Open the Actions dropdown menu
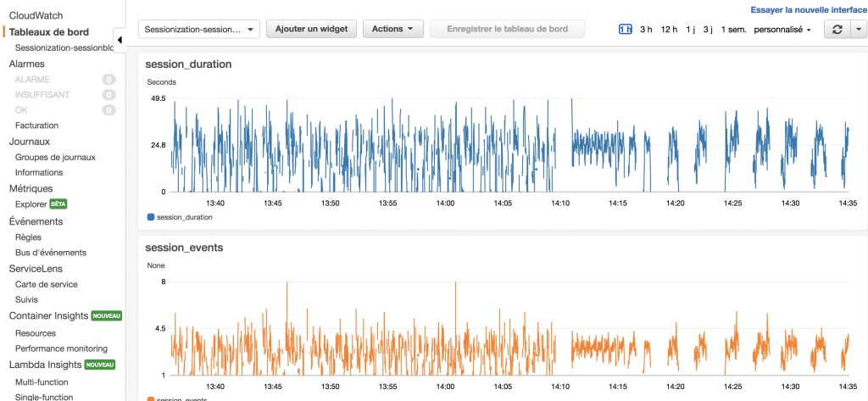868x401 pixels. pyautogui.click(x=393, y=29)
